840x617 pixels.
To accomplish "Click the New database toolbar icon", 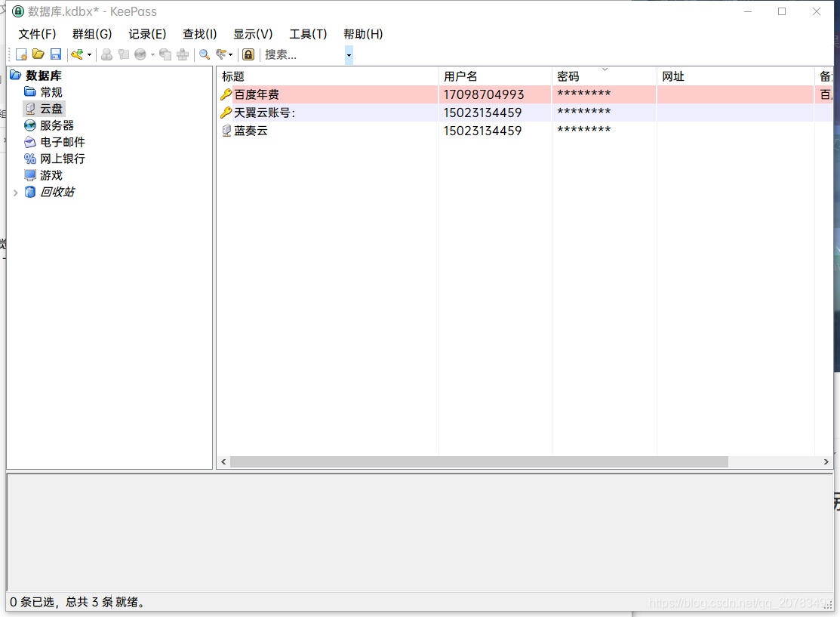I will pos(21,54).
